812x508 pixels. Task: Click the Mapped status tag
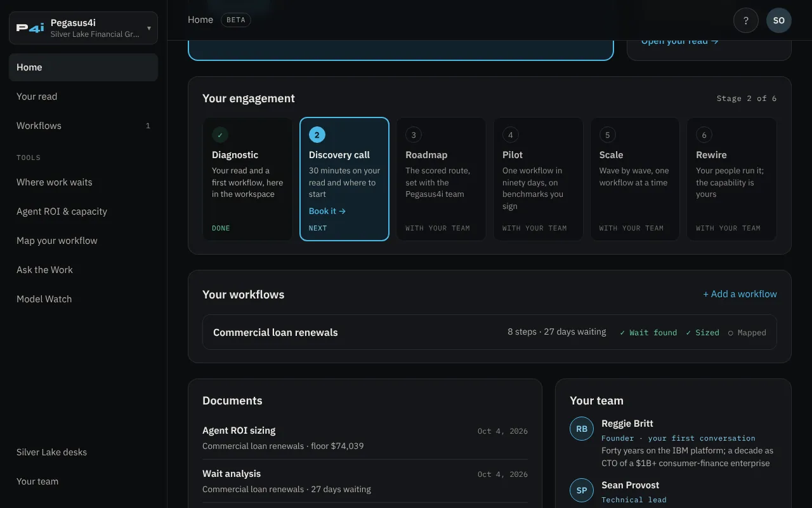coord(747,333)
